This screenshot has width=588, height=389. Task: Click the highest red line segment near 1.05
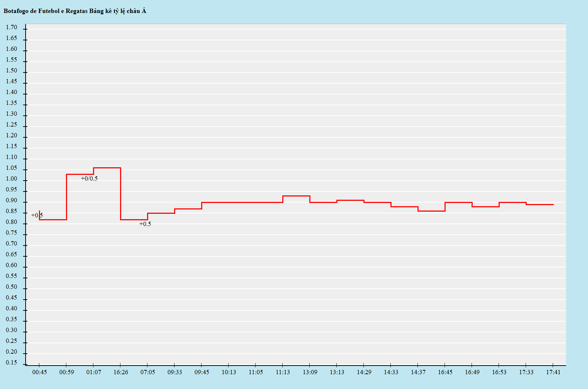tap(107, 168)
